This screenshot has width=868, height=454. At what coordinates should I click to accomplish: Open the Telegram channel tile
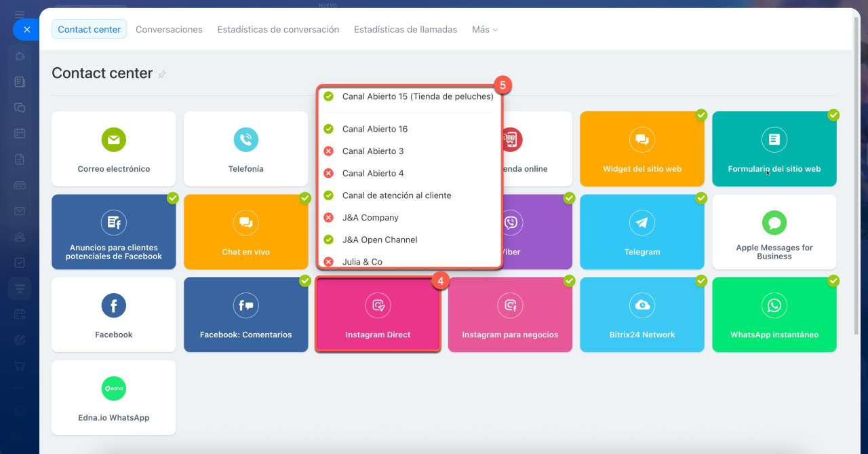(x=642, y=232)
